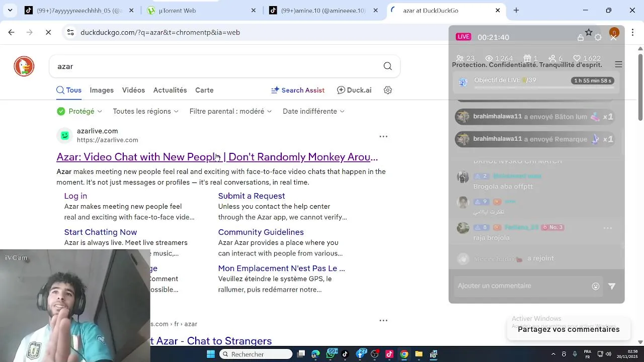
Task: Open Facebook from the taskbar
Action: [x=360, y=354]
